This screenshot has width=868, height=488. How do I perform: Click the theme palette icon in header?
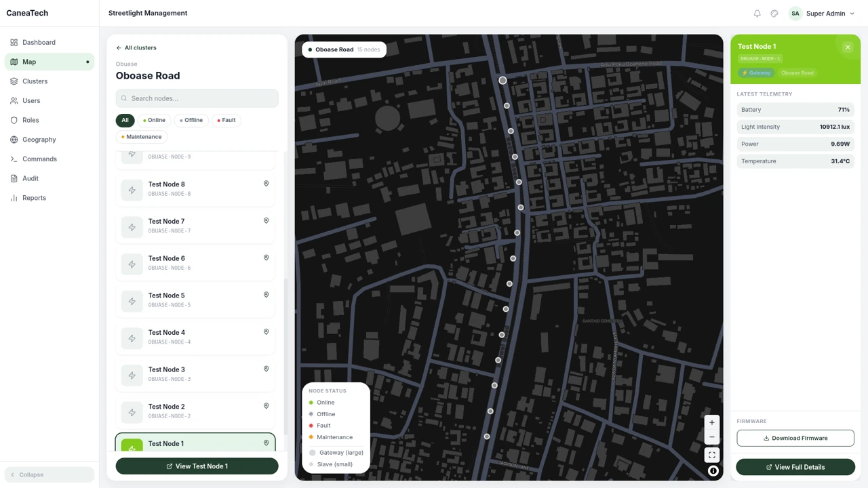pyautogui.click(x=774, y=14)
